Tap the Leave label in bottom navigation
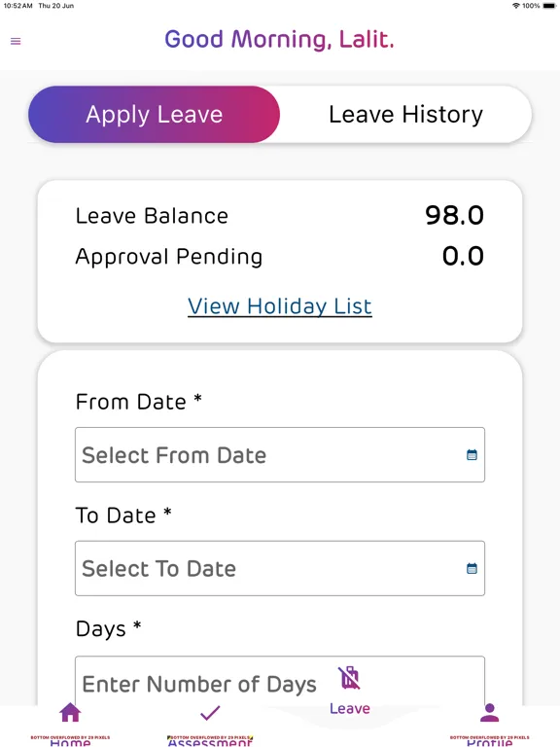 click(x=350, y=708)
